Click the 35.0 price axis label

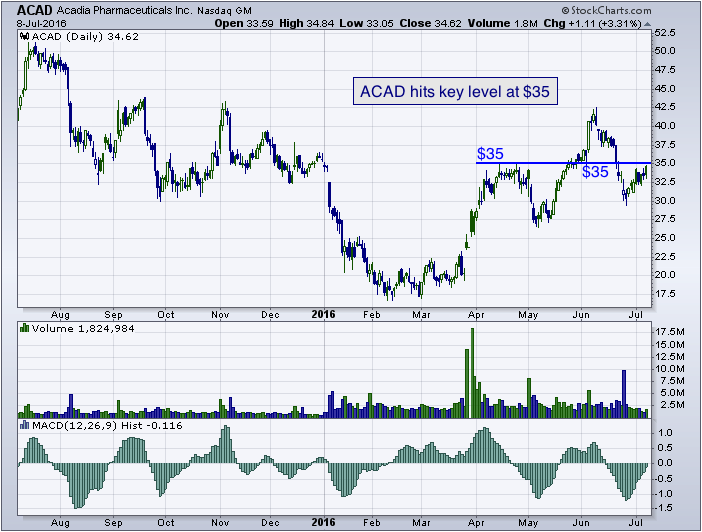pos(664,163)
